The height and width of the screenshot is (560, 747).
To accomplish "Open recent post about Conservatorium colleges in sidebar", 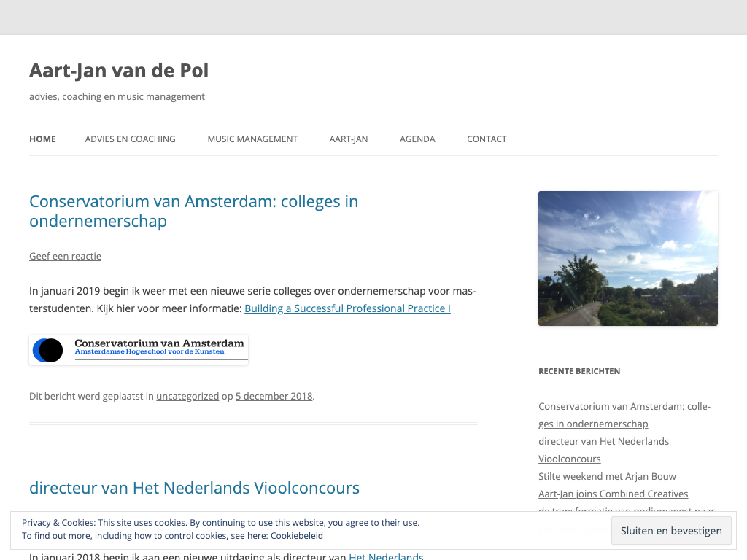I will (x=624, y=407).
